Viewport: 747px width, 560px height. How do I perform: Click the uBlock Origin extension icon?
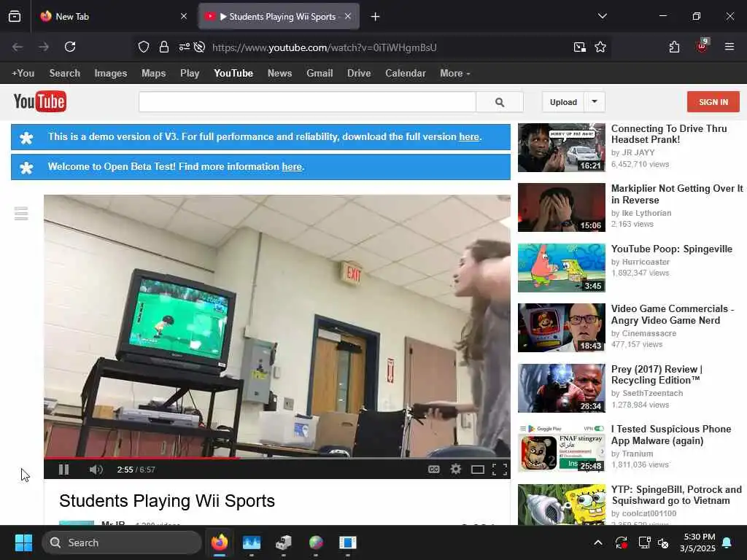point(703,46)
